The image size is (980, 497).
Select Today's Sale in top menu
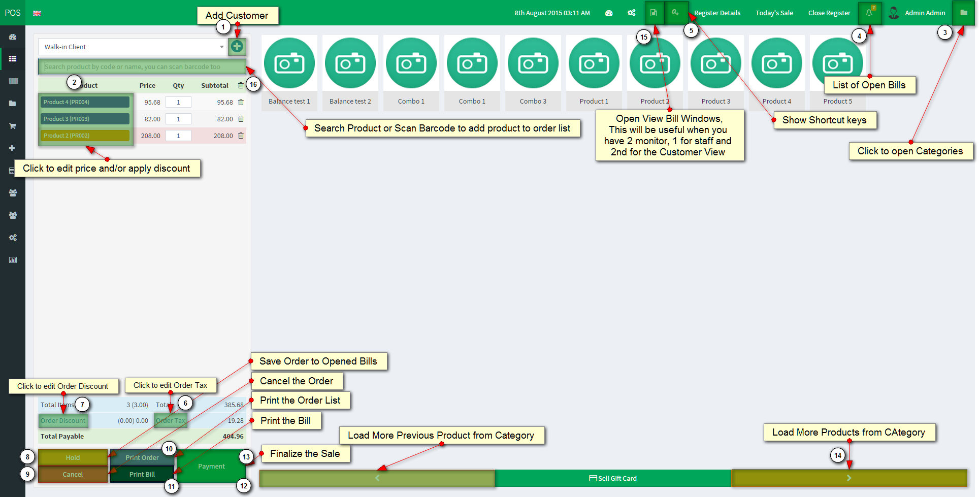[x=774, y=13]
